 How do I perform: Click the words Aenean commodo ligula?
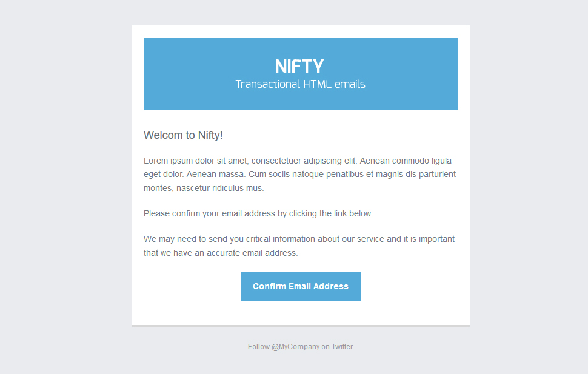pos(406,160)
